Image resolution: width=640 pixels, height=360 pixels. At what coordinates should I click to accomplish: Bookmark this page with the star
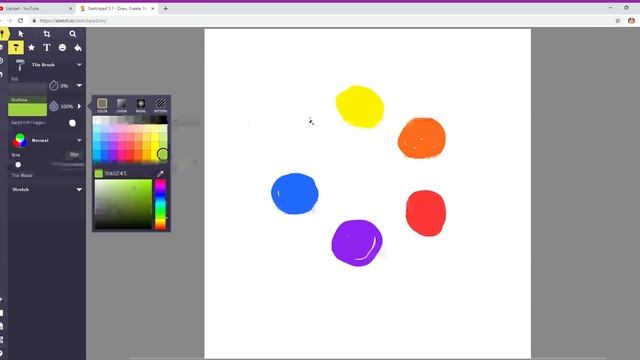[618, 20]
